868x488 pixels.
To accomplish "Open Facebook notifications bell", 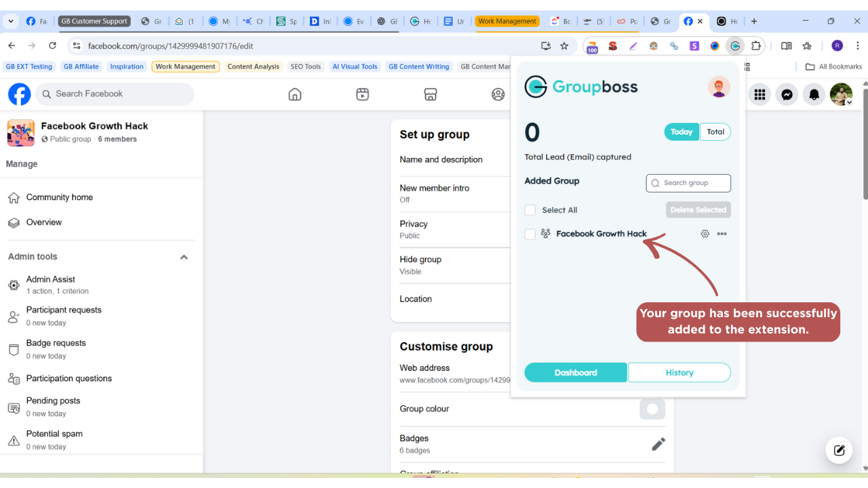I will pos(814,95).
